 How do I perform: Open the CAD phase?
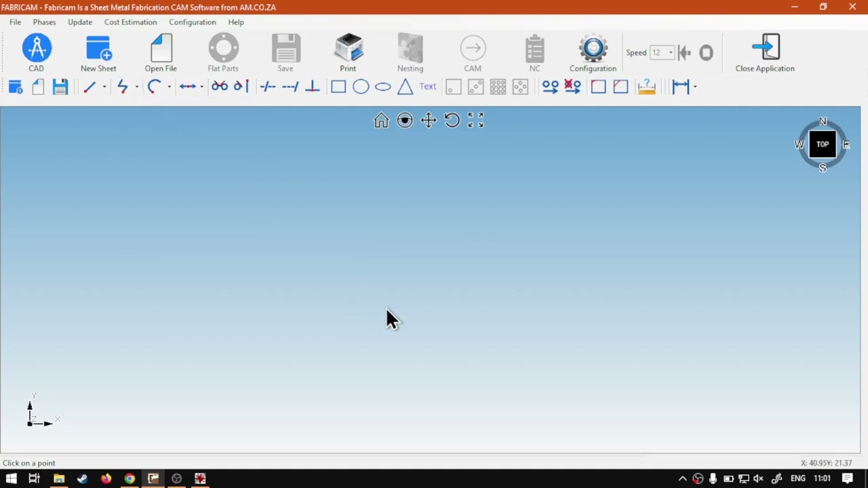(x=37, y=53)
